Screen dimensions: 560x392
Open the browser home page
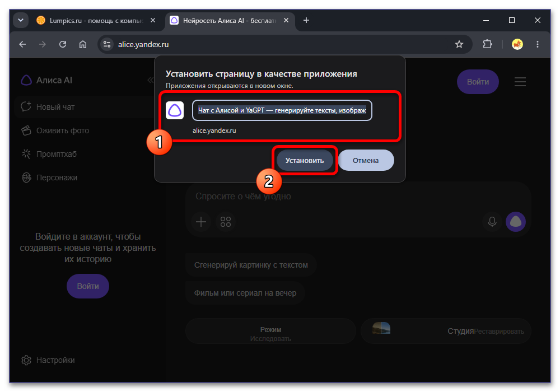pos(83,44)
